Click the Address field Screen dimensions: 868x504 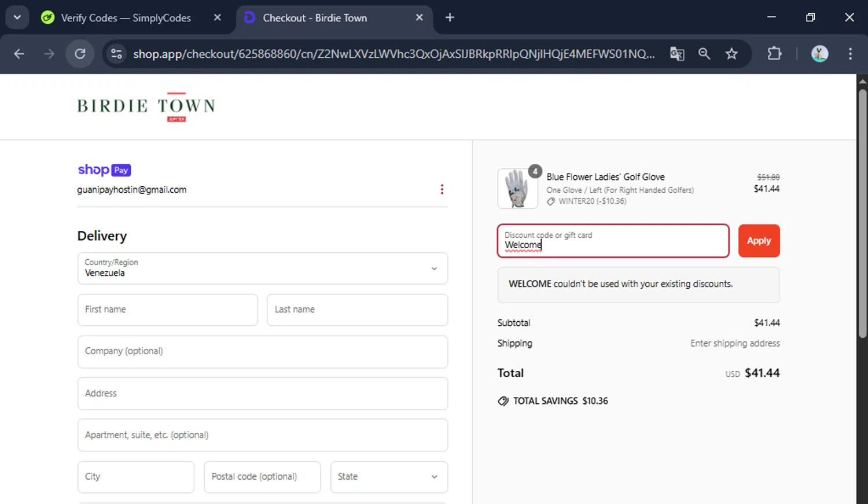263,393
